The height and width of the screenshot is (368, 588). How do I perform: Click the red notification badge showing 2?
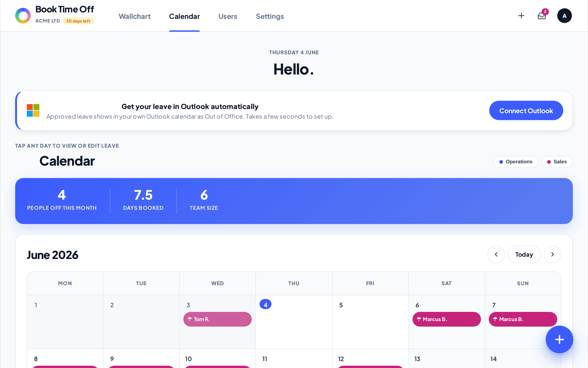tap(545, 11)
